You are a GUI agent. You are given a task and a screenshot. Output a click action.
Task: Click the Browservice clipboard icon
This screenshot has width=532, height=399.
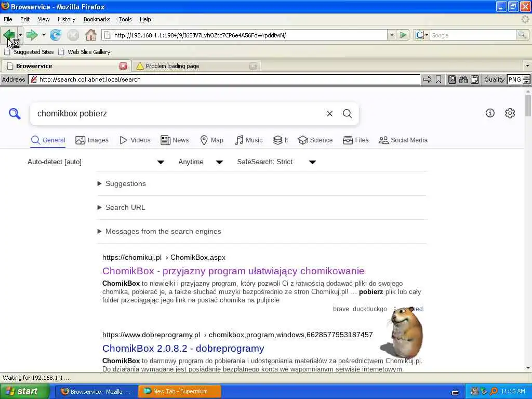pos(475,79)
